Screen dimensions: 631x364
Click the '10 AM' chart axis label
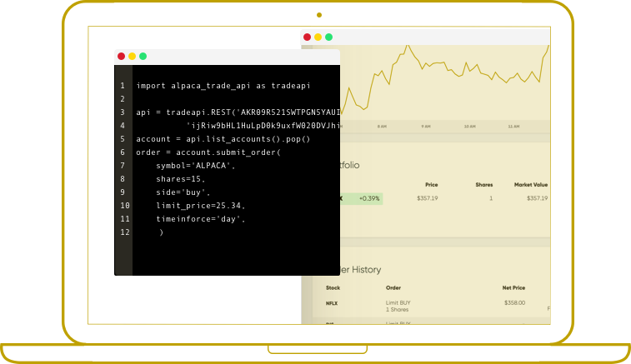tap(469, 127)
